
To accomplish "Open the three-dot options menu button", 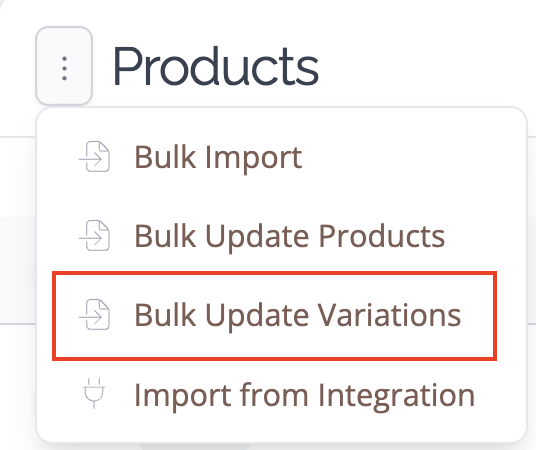I will 64,66.
